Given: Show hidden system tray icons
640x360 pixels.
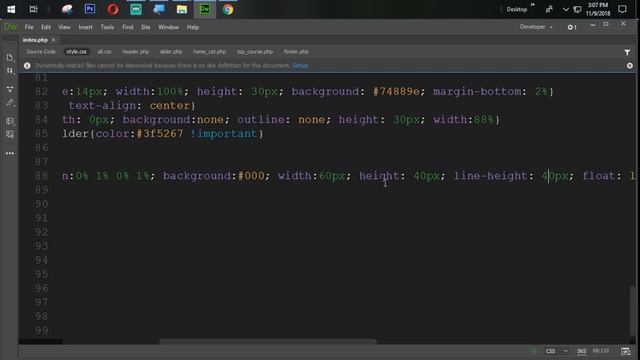Looking at the screenshot, I should (x=565, y=9).
